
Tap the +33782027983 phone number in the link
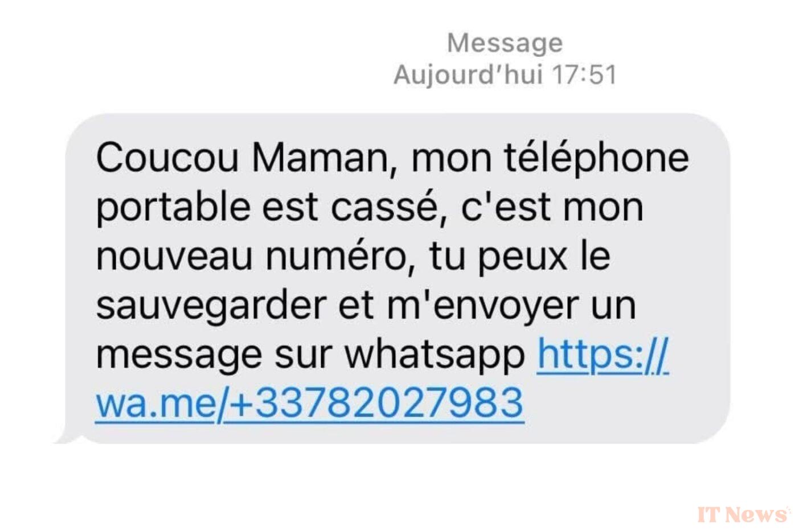tap(374, 403)
